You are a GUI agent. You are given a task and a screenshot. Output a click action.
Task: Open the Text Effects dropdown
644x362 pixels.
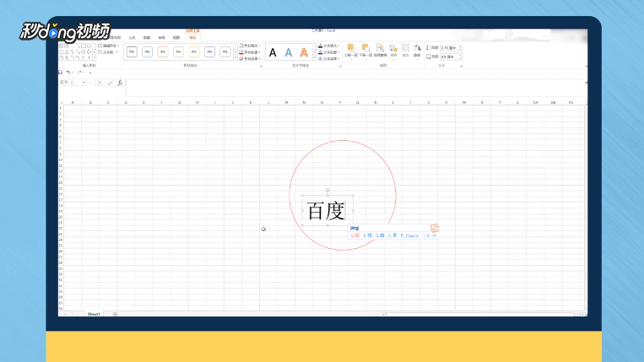coord(329,59)
